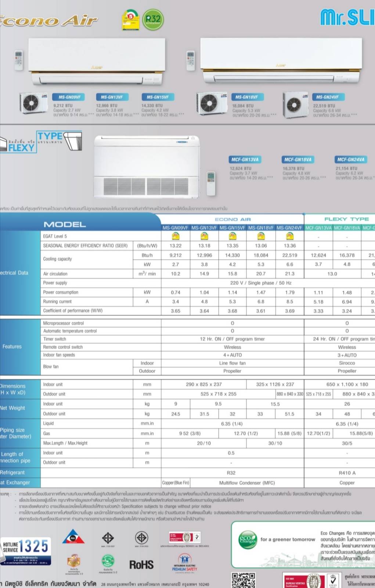375x588 pixels.
Task: Click the '290 x 825 x 237' dimension cell
Action: (x=204, y=384)
